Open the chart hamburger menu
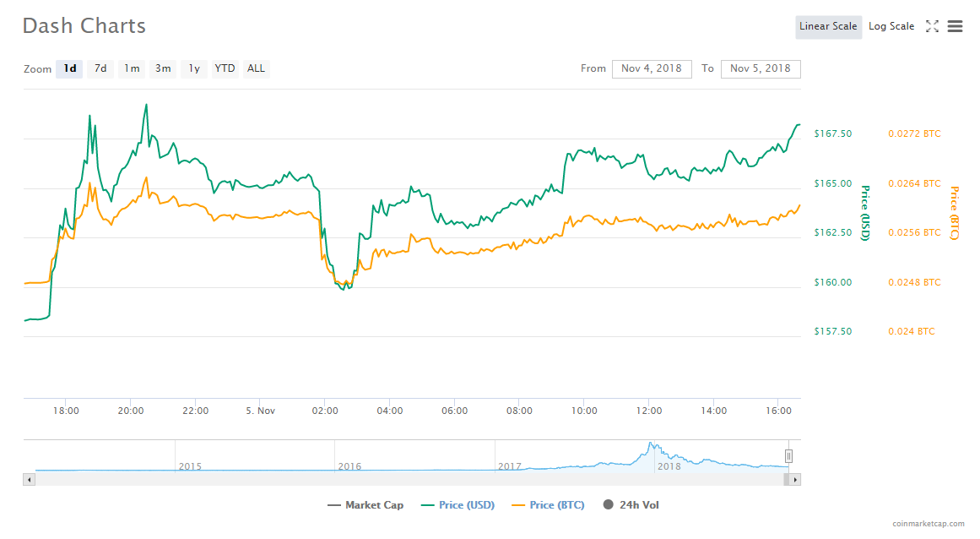Viewport: 980px width, 539px height. (x=955, y=26)
